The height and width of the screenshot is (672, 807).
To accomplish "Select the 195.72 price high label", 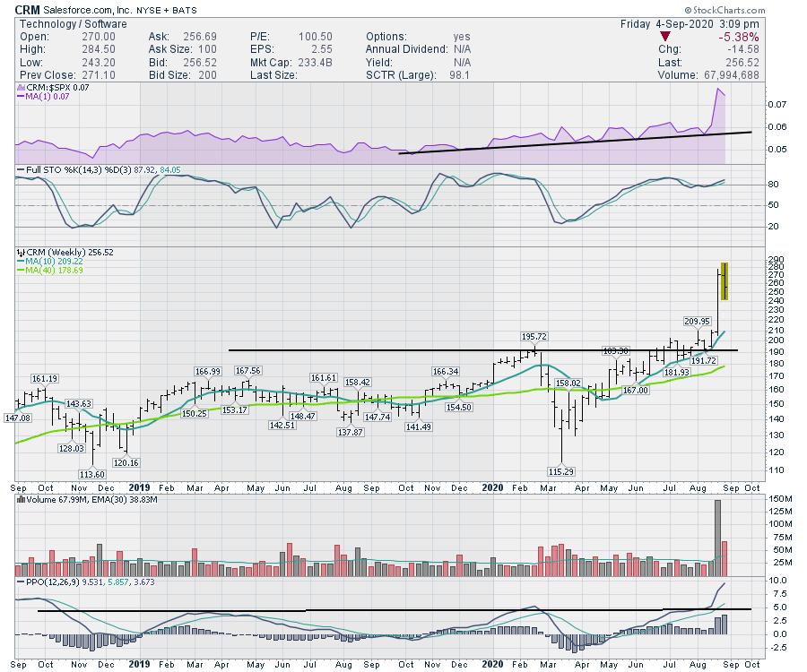I will coord(534,336).
